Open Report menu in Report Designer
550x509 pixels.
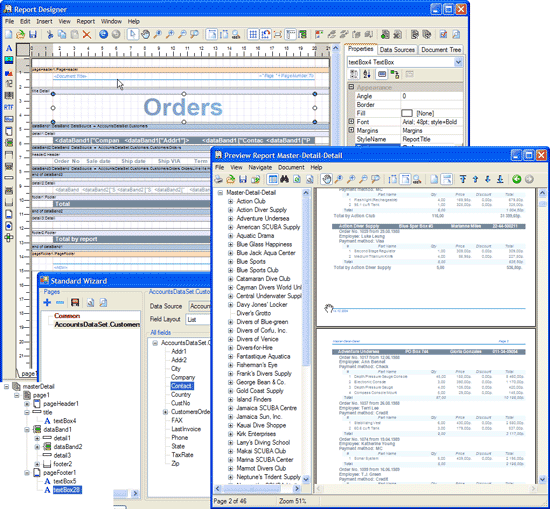[86, 21]
